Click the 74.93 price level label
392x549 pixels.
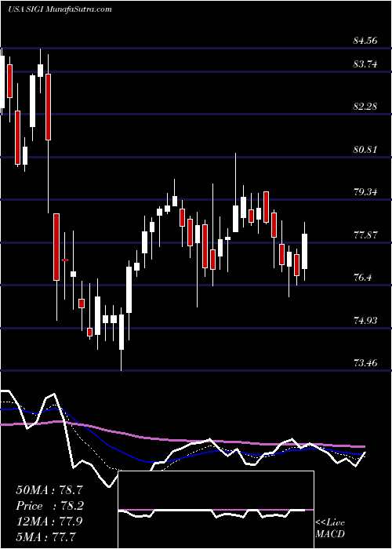pos(365,320)
